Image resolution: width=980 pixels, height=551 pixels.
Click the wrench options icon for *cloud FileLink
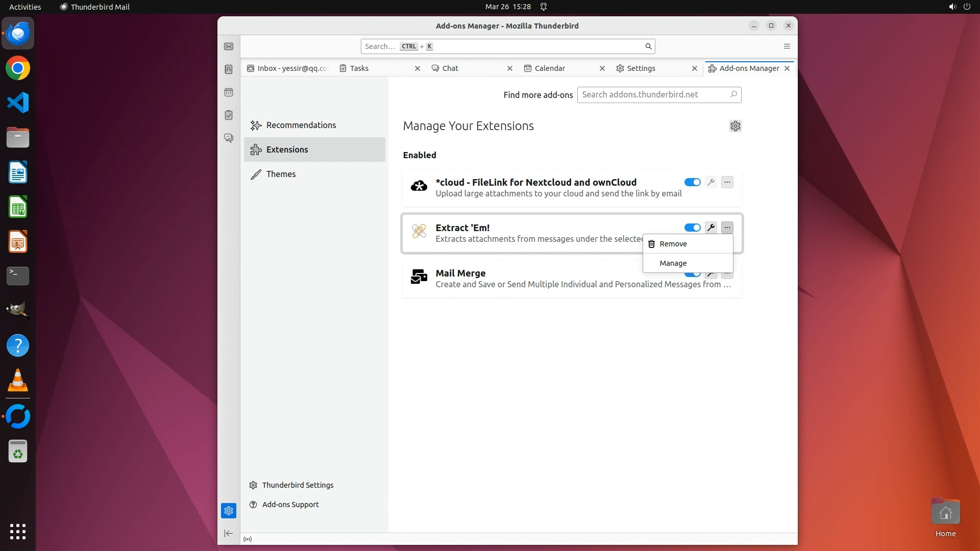point(710,182)
